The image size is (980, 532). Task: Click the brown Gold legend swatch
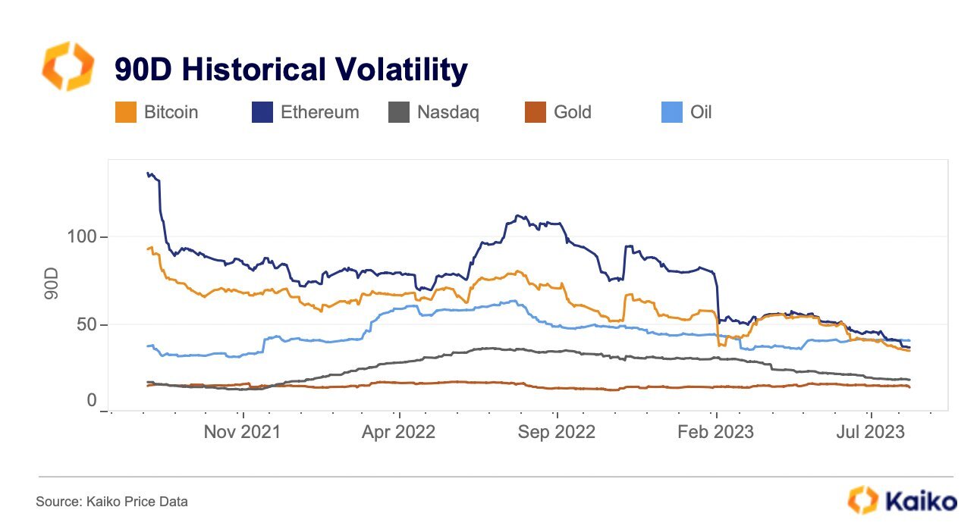tap(536, 112)
